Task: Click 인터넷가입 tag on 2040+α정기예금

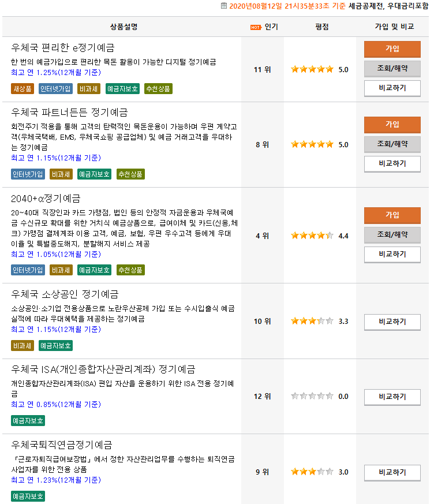Action: click(28, 270)
